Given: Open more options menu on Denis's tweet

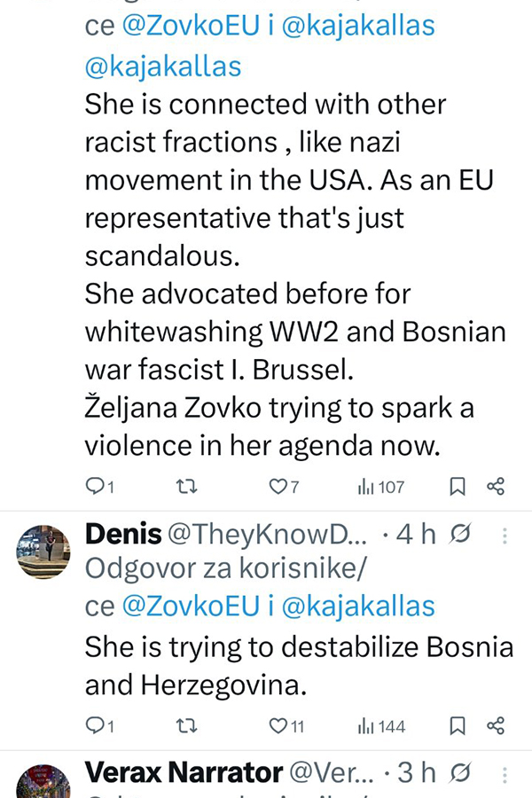Looking at the screenshot, I should tap(505, 536).
